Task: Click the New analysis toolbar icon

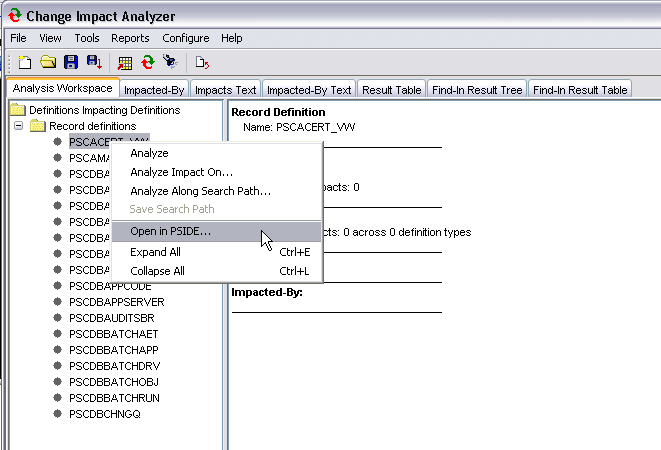Action: [25, 62]
